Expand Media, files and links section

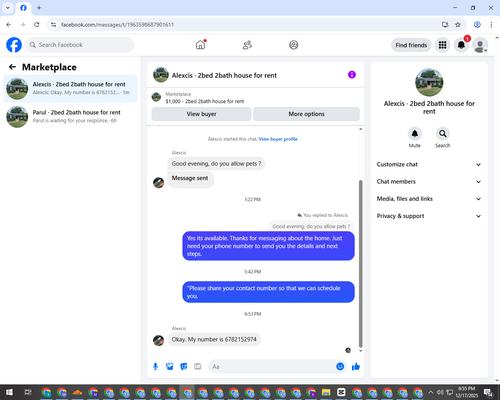[429, 199]
